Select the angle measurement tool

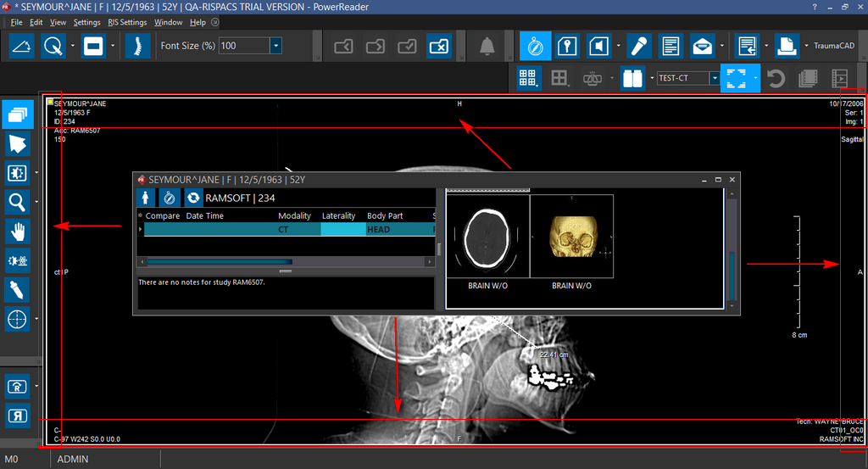pos(22,46)
